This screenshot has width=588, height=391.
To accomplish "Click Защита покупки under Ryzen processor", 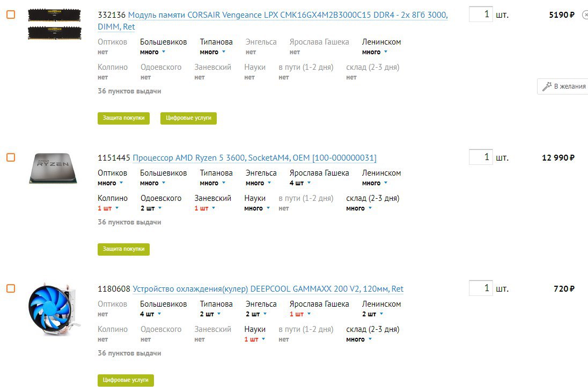I will (x=123, y=249).
